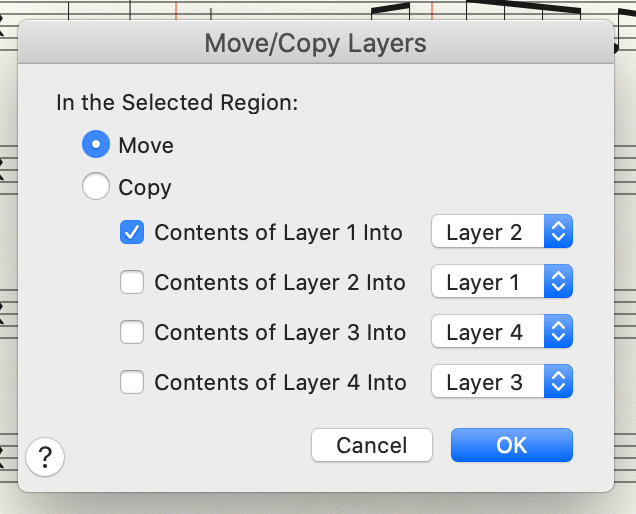Enable Contents of Layer 2 Into checkbox
The image size is (636, 514).
(132, 282)
